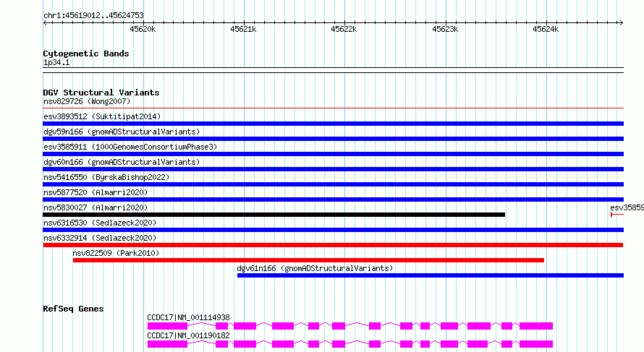
Task: Click the chr1:45619012..45624753 region label
Action: [x=93, y=15]
